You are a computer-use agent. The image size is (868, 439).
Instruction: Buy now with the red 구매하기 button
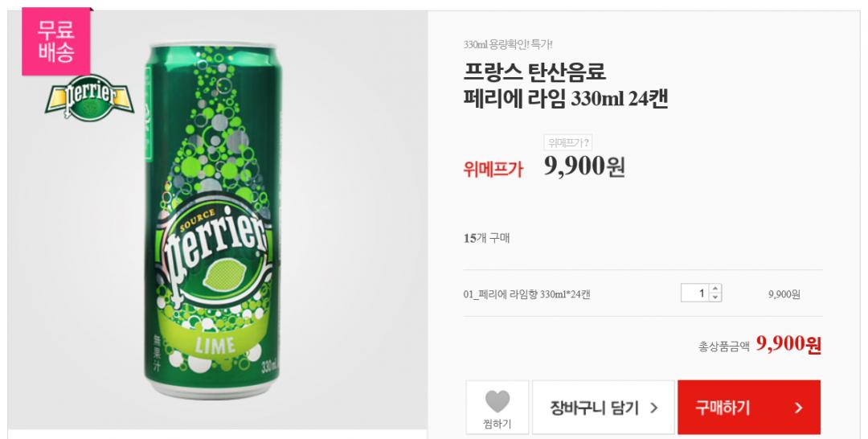749,408
